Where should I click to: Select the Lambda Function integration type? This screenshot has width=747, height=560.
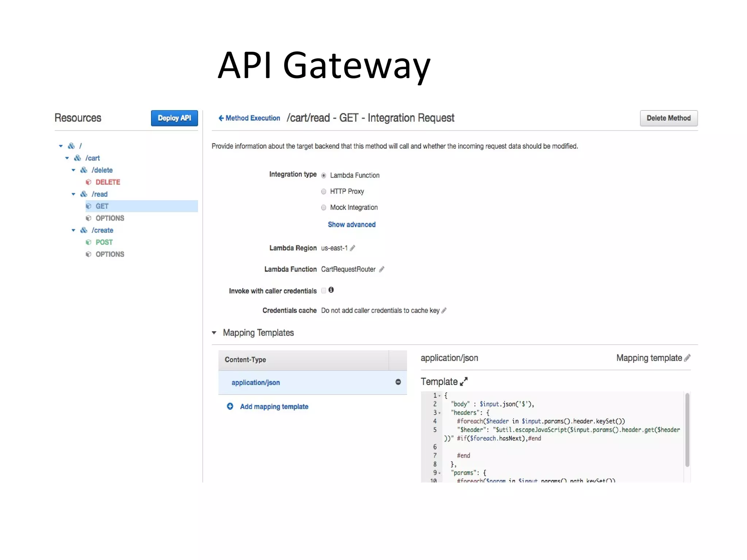tap(324, 175)
